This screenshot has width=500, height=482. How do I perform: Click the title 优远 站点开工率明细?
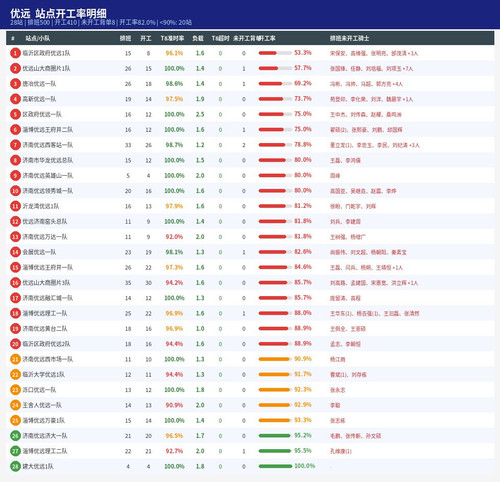tap(58, 13)
